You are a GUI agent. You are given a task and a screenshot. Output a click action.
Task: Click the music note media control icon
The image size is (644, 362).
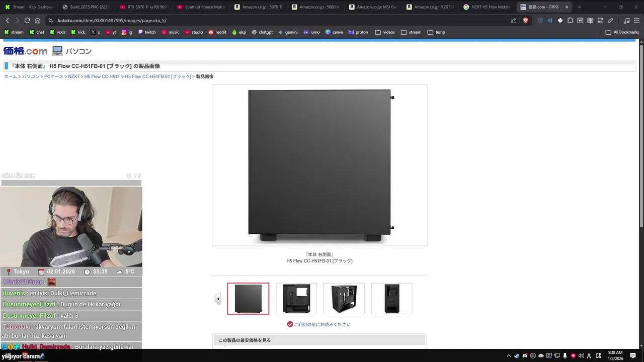coord(626,21)
